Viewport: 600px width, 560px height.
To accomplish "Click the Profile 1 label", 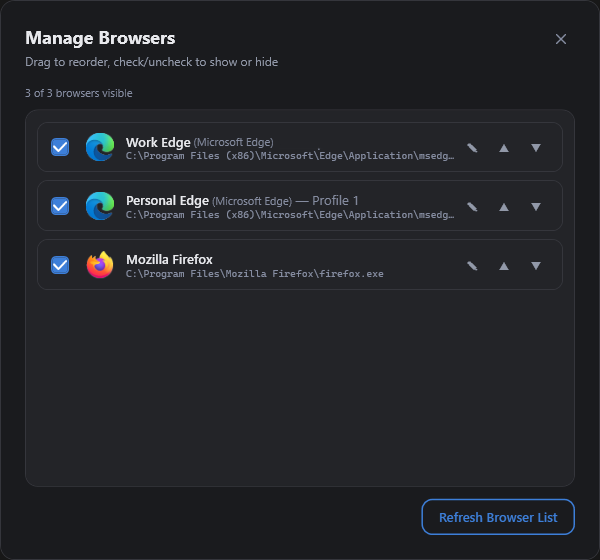I will 335,201.
